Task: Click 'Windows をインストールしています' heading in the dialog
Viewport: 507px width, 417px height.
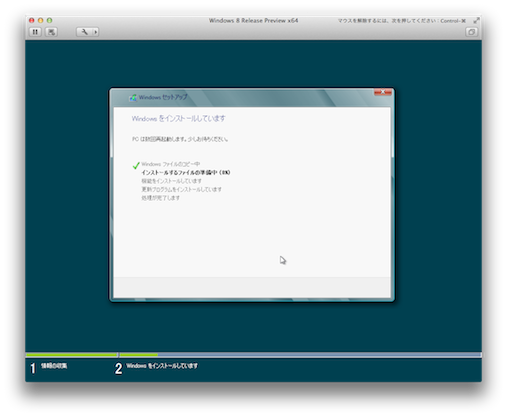Action: coord(178,119)
